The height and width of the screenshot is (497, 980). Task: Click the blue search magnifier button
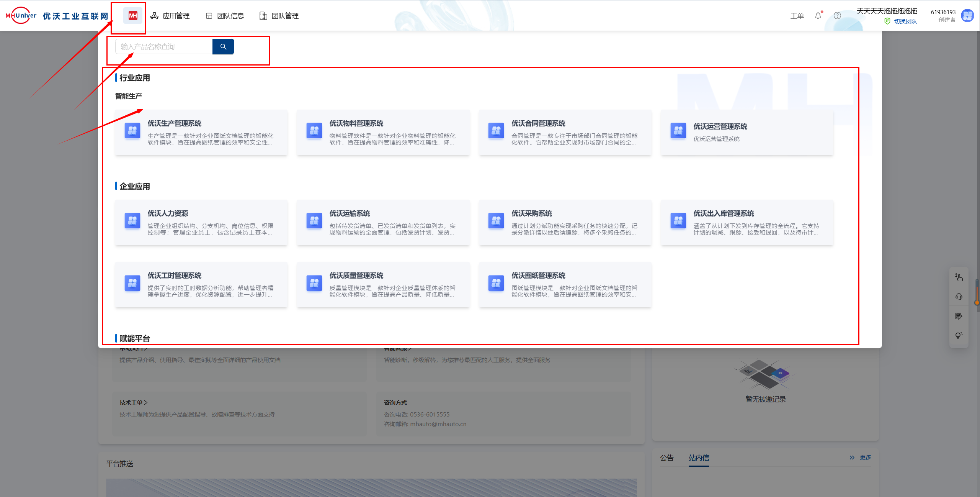pos(223,47)
